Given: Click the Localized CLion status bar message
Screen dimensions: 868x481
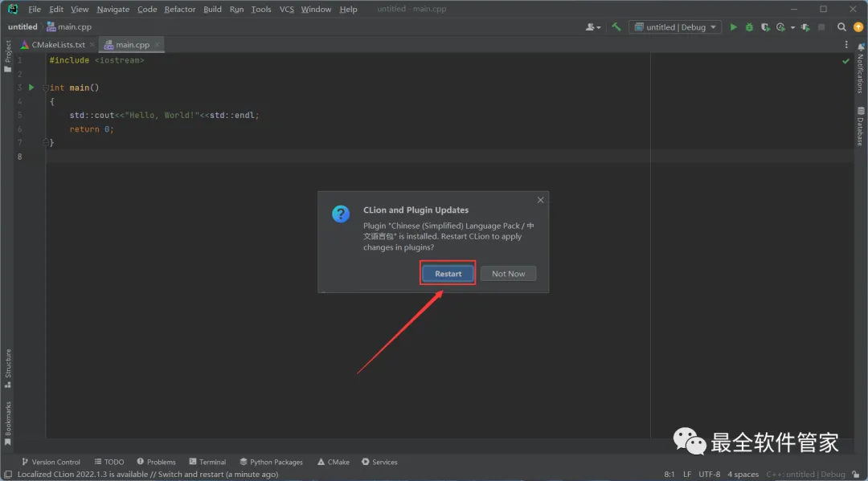Looking at the screenshot, I should tap(148, 475).
